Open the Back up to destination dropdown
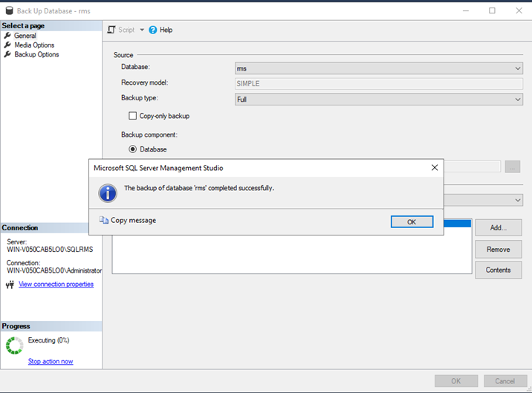The image size is (532, 393). click(483, 200)
